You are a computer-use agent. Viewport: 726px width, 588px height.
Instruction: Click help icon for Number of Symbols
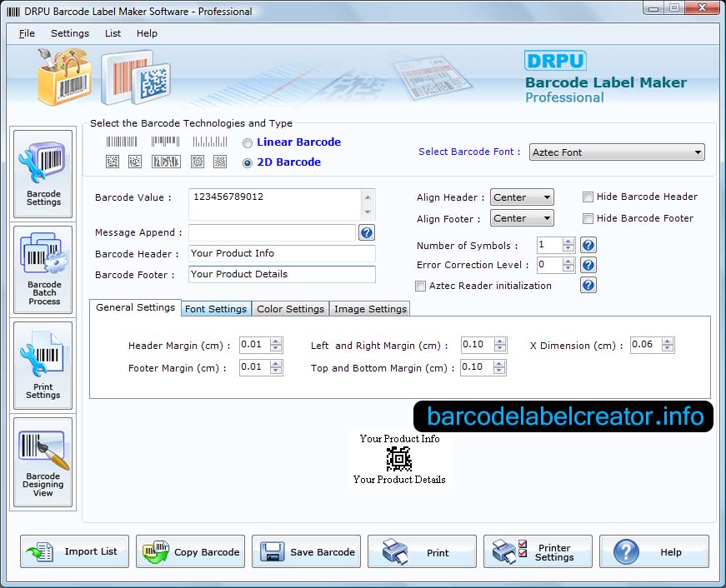click(588, 245)
